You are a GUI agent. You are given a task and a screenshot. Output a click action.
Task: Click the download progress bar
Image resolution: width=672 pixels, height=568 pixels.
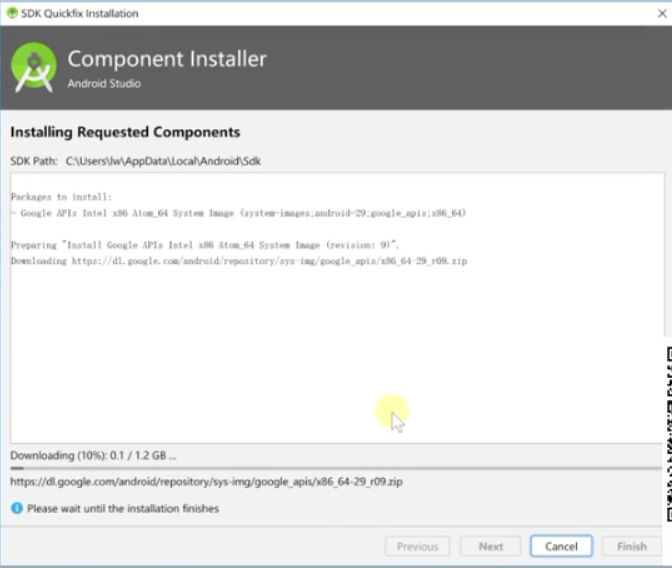pos(336,468)
